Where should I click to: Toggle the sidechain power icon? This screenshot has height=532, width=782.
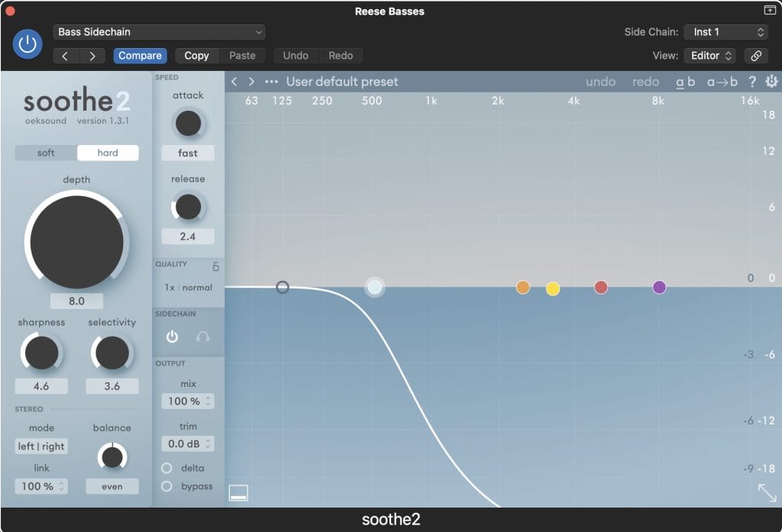172,336
